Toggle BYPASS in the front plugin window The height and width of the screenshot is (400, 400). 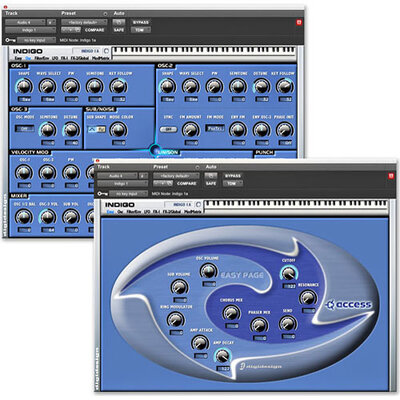pos(233,176)
